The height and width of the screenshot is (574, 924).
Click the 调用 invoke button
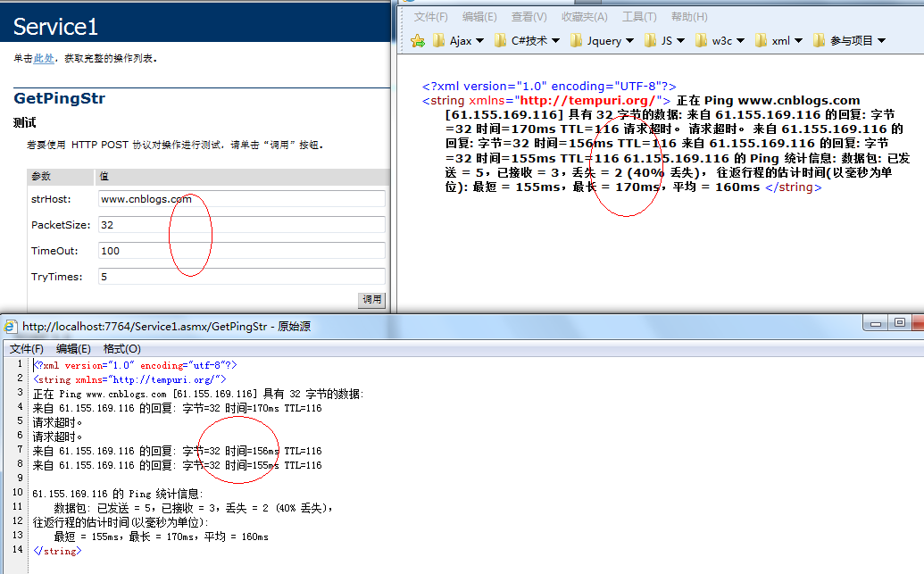point(372,300)
